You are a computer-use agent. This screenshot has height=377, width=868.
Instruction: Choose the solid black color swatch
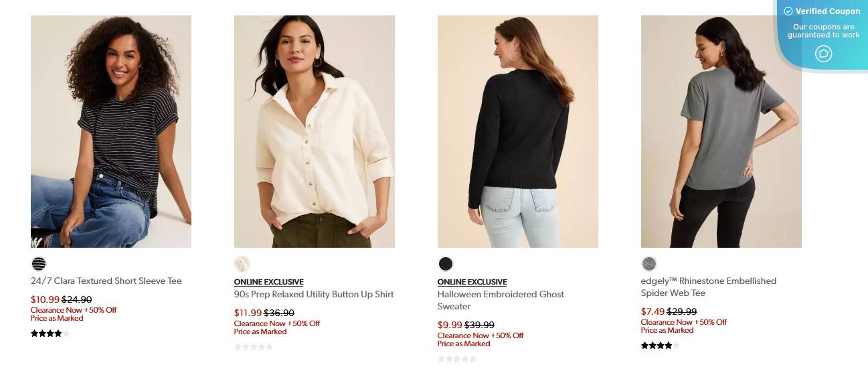446,264
